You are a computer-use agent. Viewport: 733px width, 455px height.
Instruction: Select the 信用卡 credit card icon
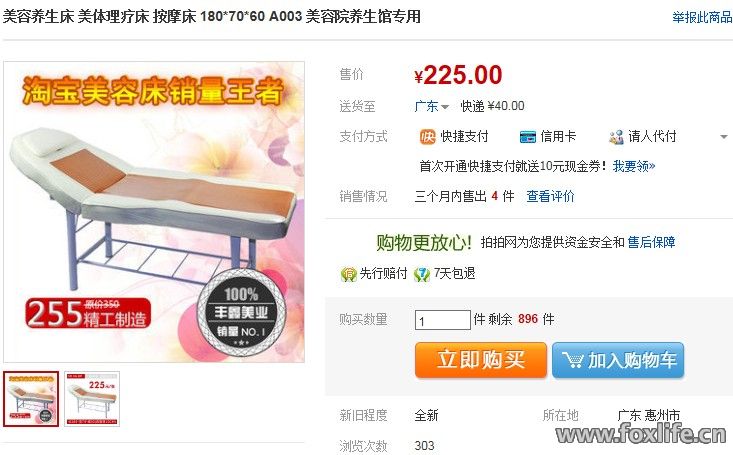pos(527,137)
